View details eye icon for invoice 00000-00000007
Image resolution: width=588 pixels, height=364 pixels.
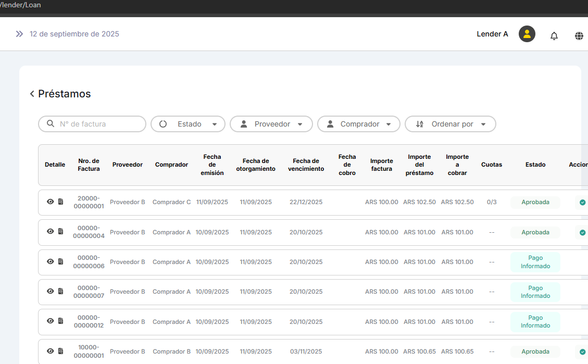51,291
